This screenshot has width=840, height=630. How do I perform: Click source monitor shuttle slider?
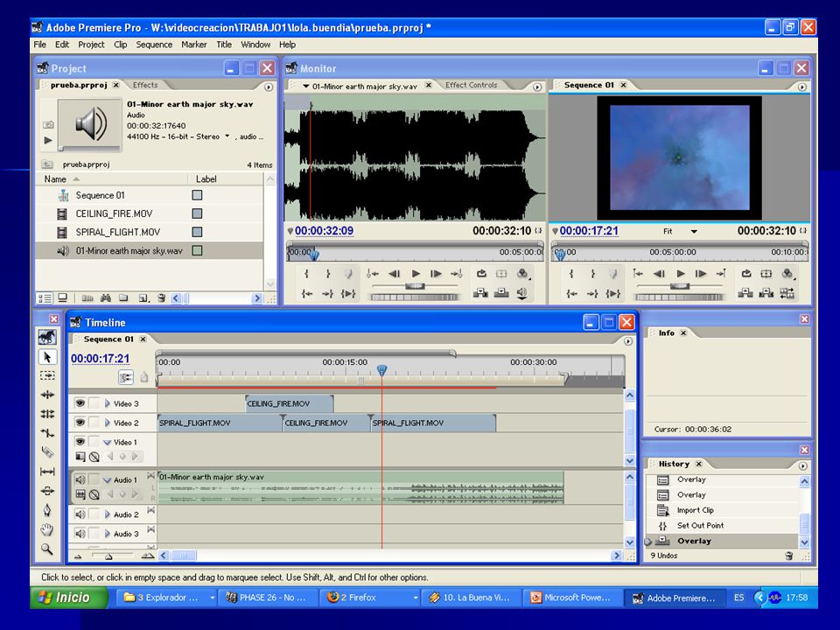pos(415,286)
